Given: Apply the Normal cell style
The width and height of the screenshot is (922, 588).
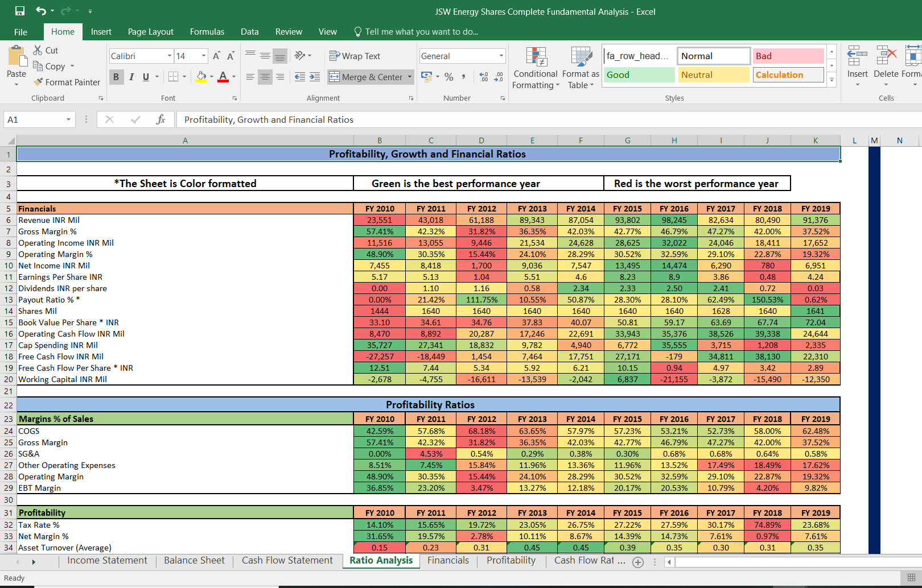Looking at the screenshot, I should point(713,56).
